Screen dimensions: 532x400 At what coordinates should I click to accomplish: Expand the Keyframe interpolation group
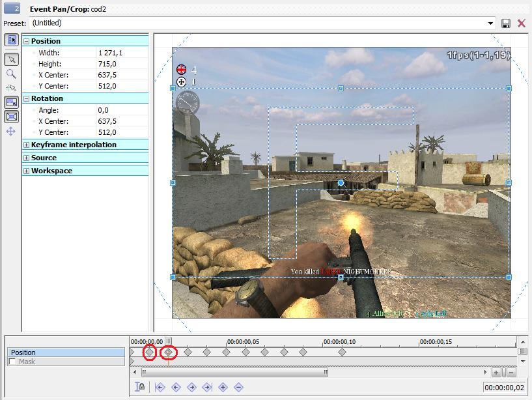(x=27, y=145)
